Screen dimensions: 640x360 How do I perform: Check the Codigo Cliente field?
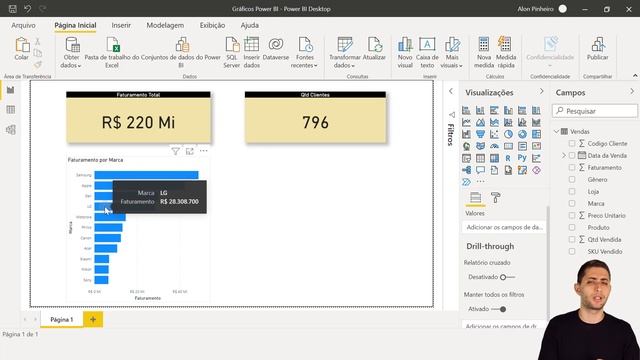pos(572,143)
